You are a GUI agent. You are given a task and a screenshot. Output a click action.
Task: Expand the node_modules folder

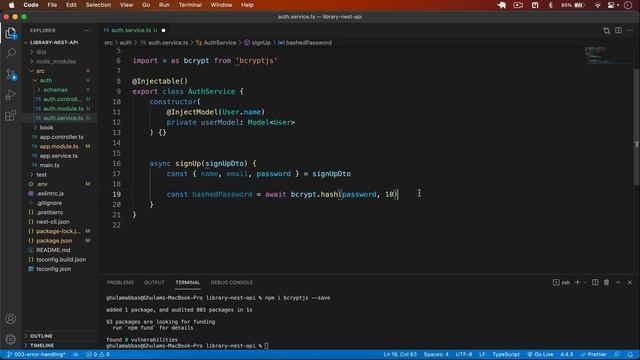click(x=56, y=61)
